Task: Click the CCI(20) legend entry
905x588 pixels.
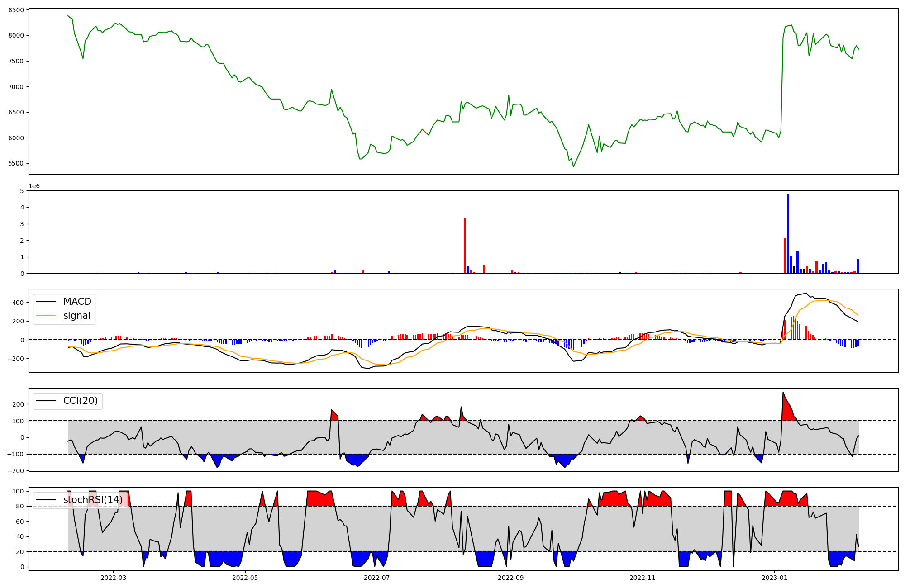Action: [x=81, y=401]
